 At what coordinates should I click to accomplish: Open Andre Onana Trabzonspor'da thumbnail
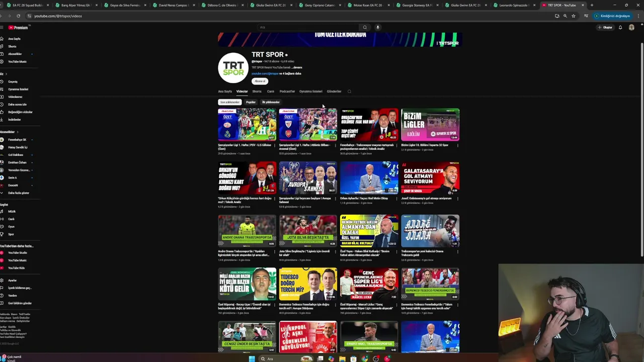click(x=247, y=231)
